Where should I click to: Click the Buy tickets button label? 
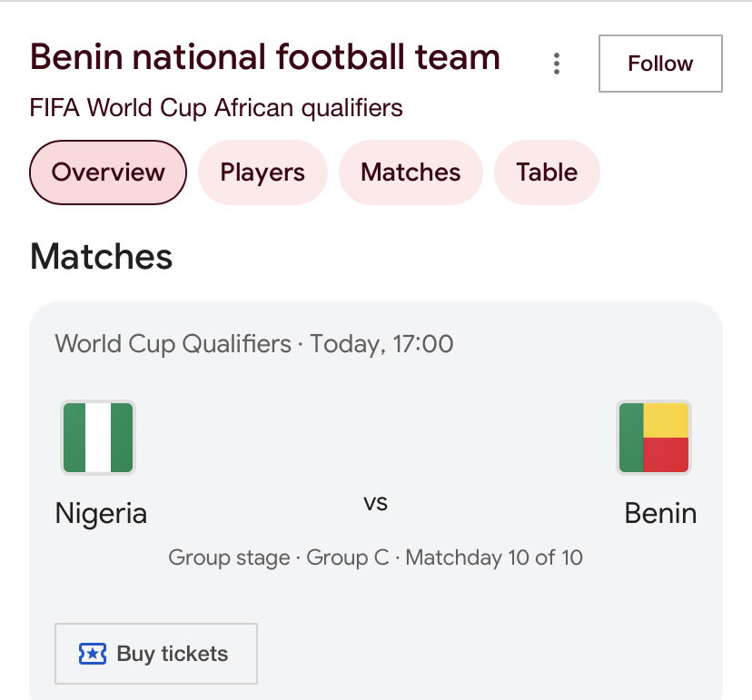[x=173, y=654]
